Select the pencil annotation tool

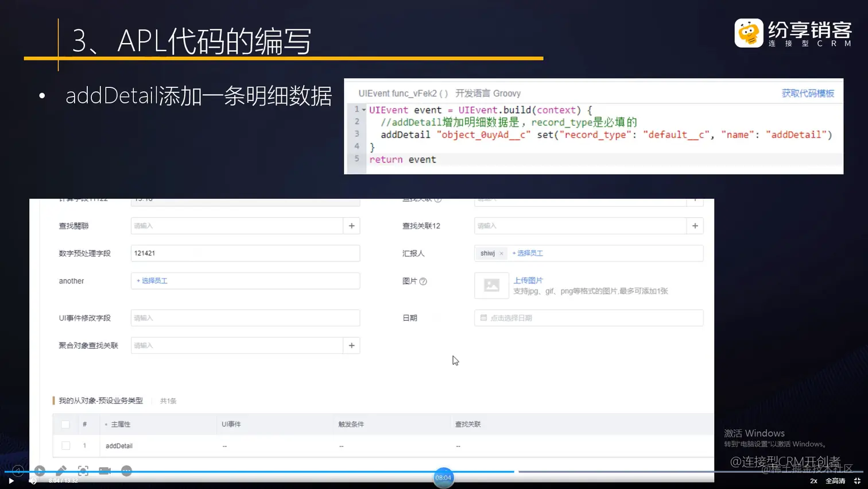click(x=61, y=471)
